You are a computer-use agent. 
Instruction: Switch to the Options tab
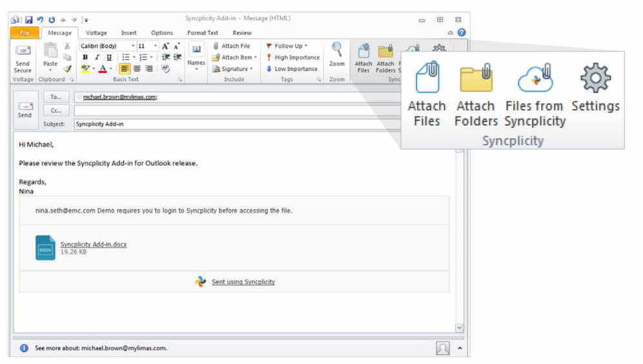click(x=161, y=33)
